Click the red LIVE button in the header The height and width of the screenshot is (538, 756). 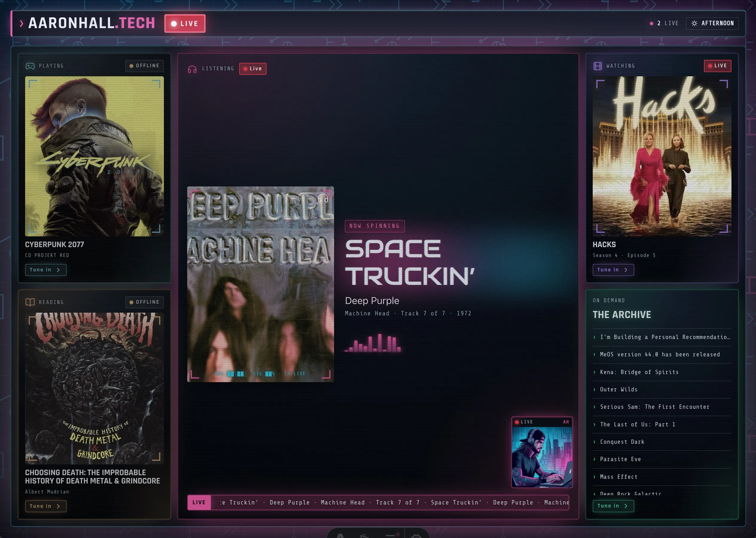point(185,24)
